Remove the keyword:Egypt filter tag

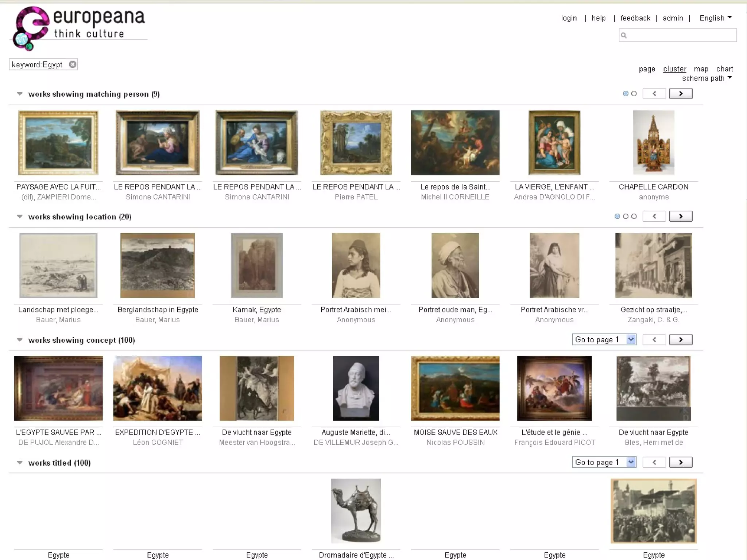pos(73,65)
